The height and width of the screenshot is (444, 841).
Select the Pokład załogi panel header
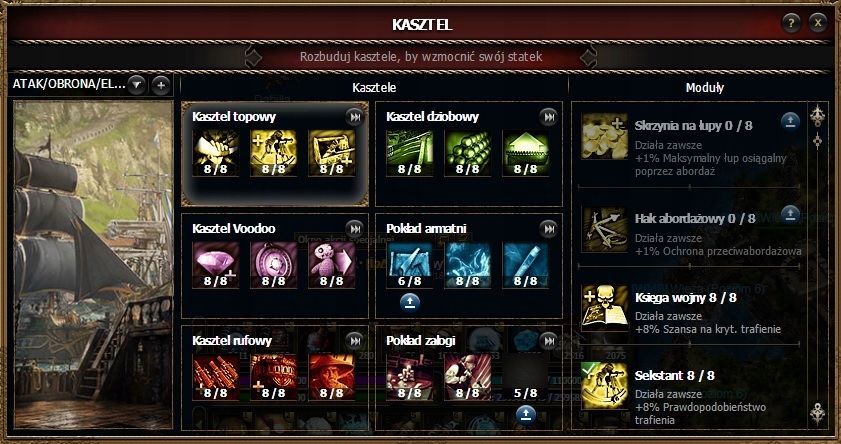click(x=420, y=341)
